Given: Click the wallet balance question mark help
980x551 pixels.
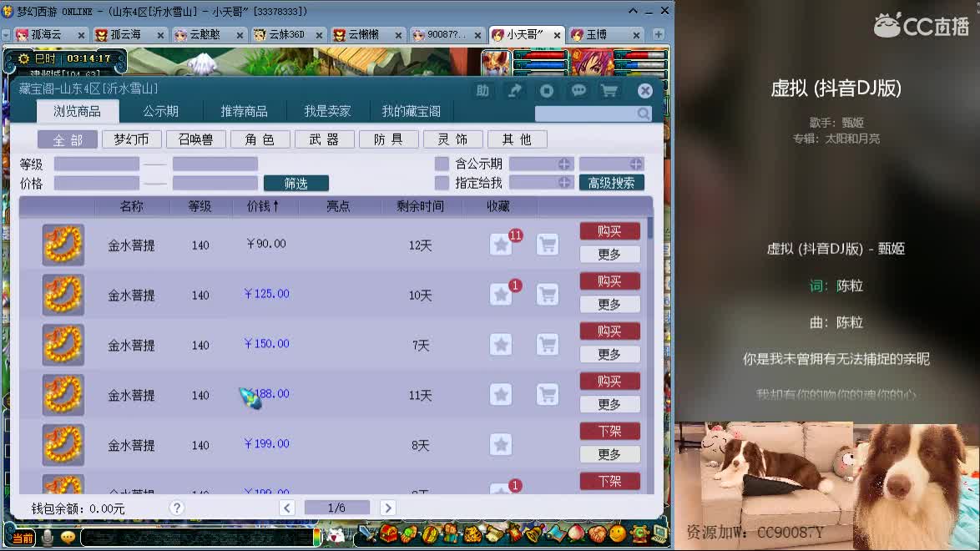Looking at the screenshot, I should point(177,508).
